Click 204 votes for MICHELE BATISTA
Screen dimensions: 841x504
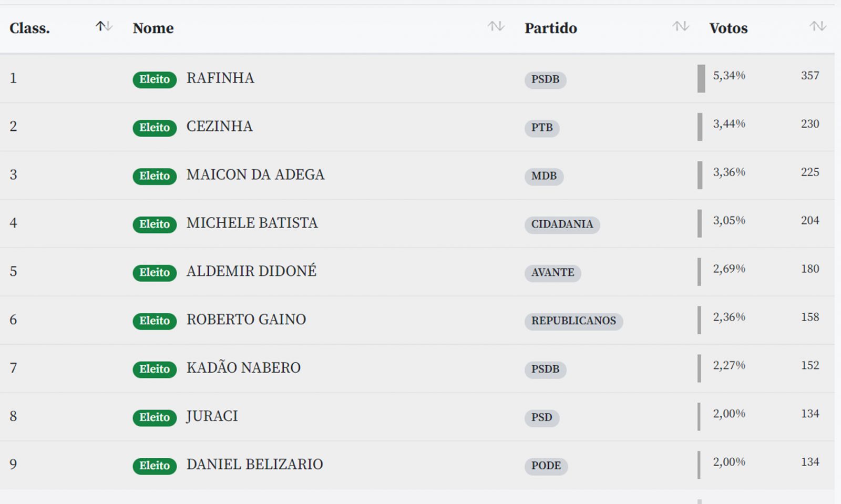[x=810, y=221]
